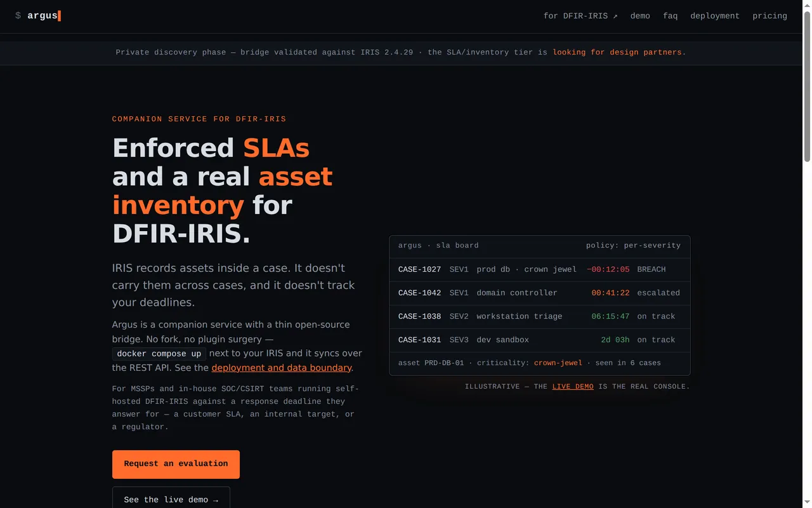Click 'COMPANION SERVICE FOR DFIR-IRIS' eyebrow text
Screen dimensions: 812x508
tap(199, 119)
